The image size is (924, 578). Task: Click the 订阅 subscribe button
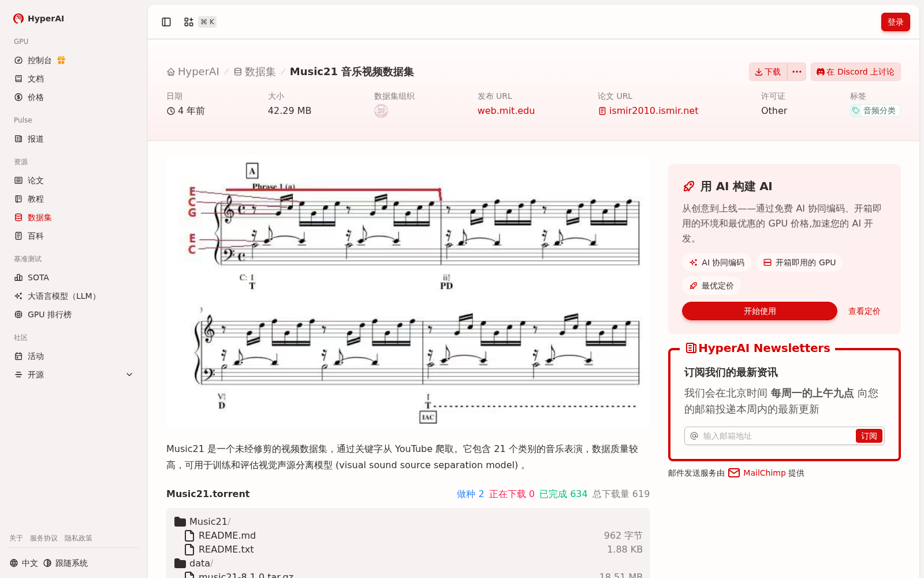tap(869, 436)
